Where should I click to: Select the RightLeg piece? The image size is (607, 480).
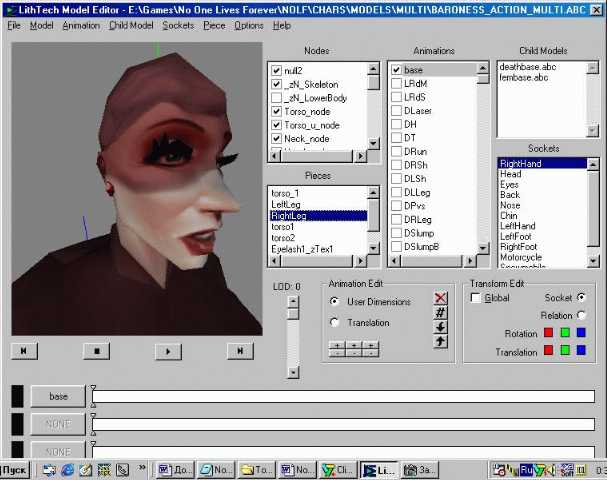(318, 216)
